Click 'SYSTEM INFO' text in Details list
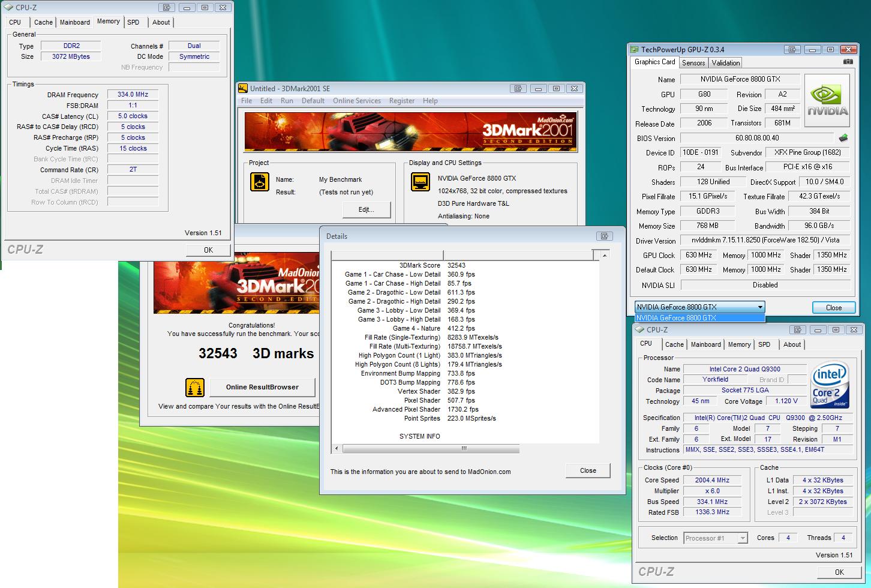 (x=420, y=436)
